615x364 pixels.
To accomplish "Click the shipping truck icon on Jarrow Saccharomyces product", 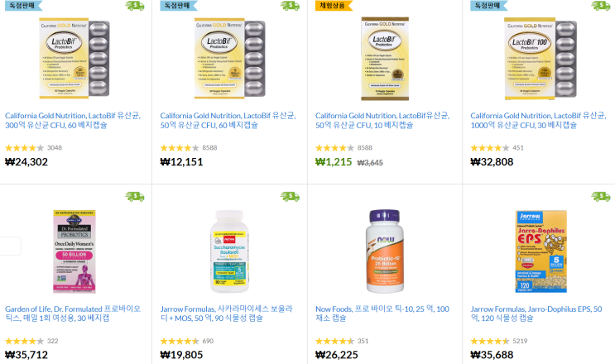I will [290, 196].
